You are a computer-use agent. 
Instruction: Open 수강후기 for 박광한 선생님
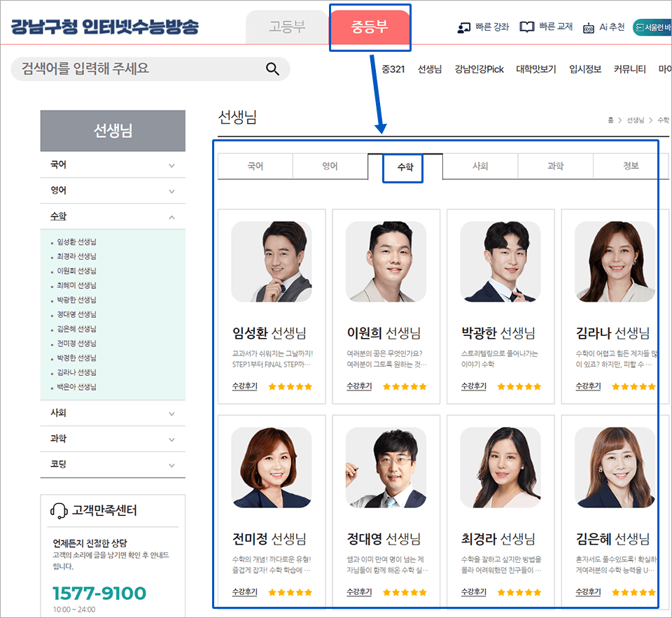coord(474,386)
